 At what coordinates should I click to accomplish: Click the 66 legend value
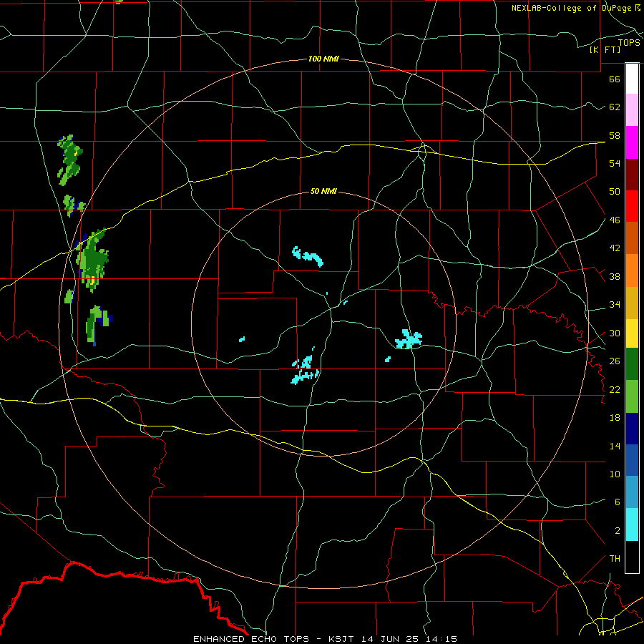click(x=615, y=79)
